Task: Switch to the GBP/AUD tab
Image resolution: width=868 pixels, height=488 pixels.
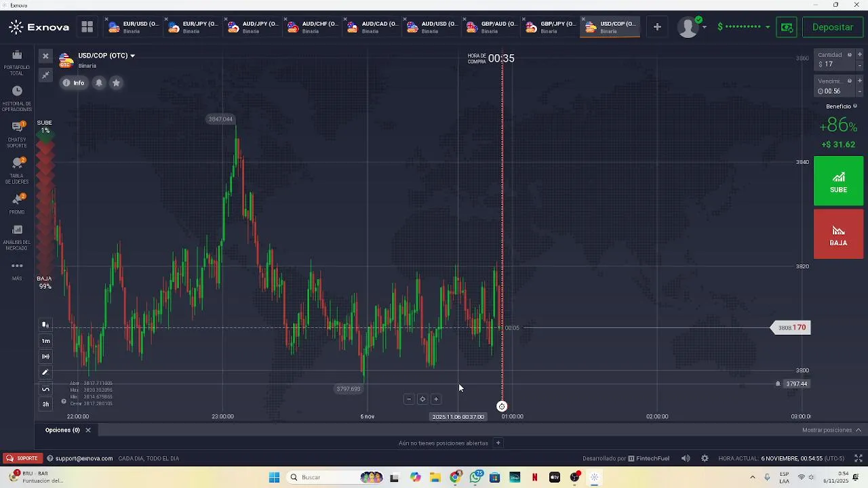Action: (491, 27)
